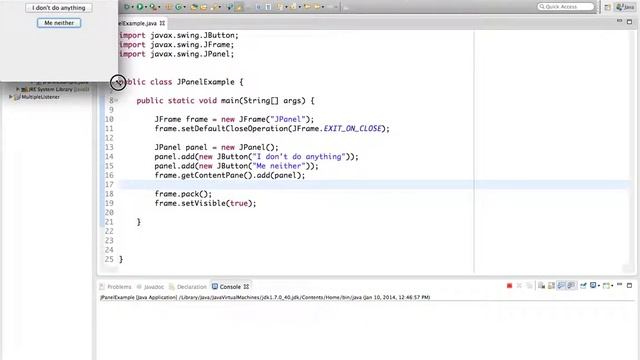This screenshot has height=360, width=640.
Task: Close the JPanelExample.java editor tab
Action: click(162, 23)
